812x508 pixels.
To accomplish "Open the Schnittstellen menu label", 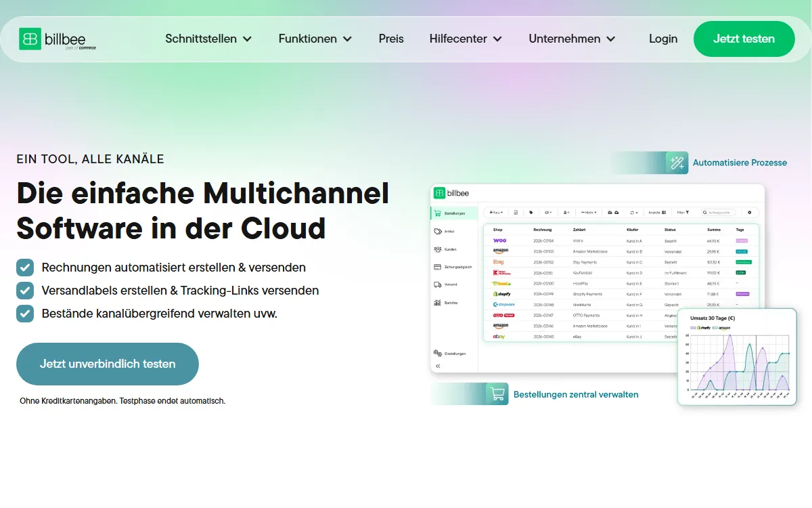I will tap(201, 39).
